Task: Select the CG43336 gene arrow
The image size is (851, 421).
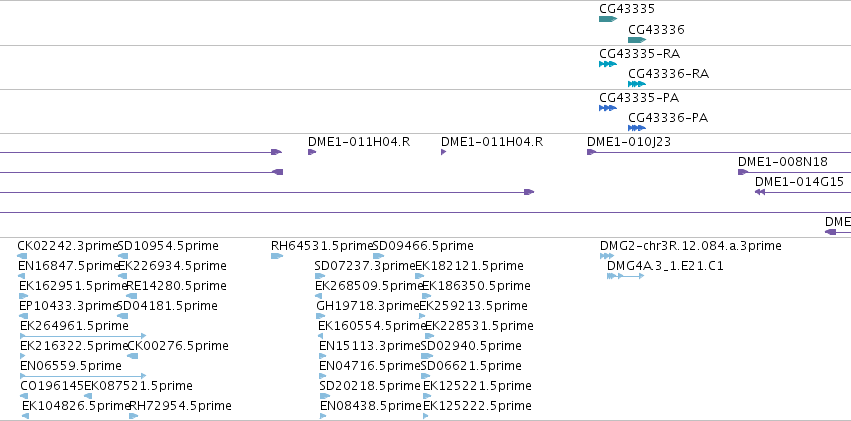Action: tap(637, 40)
